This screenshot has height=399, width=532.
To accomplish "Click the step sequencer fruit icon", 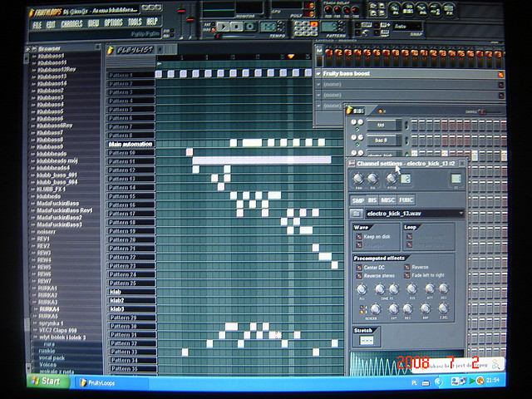I will tap(349, 111).
